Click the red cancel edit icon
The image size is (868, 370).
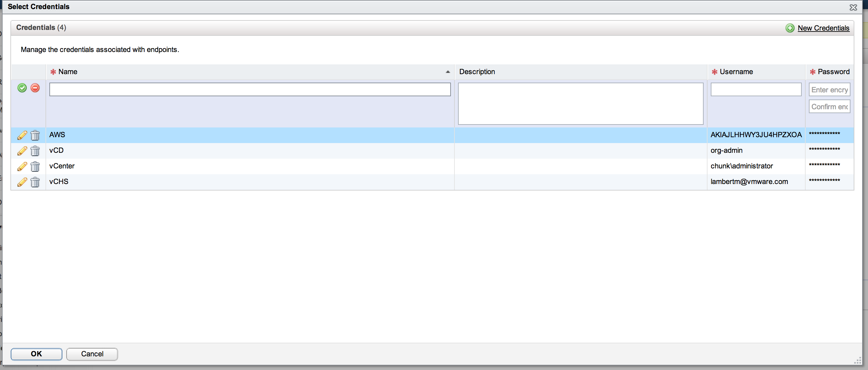(35, 88)
